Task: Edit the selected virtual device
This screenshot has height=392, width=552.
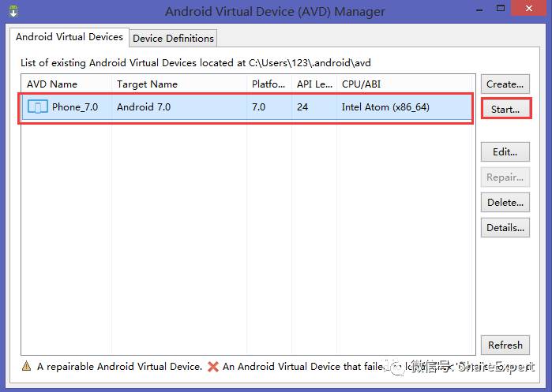Action: click(505, 152)
